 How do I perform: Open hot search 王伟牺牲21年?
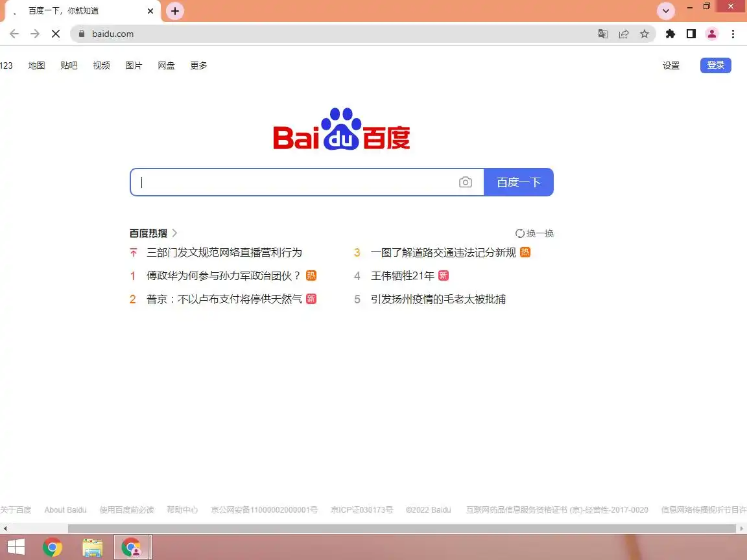click(x=403, y=275)
